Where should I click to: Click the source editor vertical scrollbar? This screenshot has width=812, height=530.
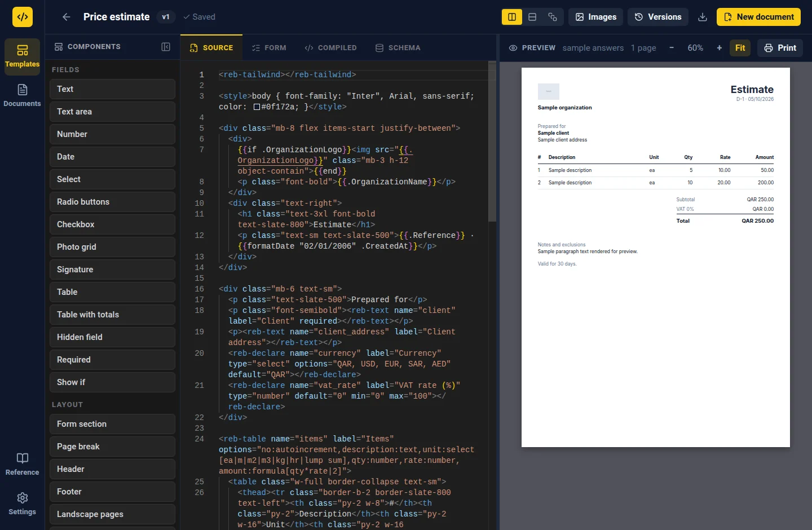pyautogui.click(x=492, y=141)
